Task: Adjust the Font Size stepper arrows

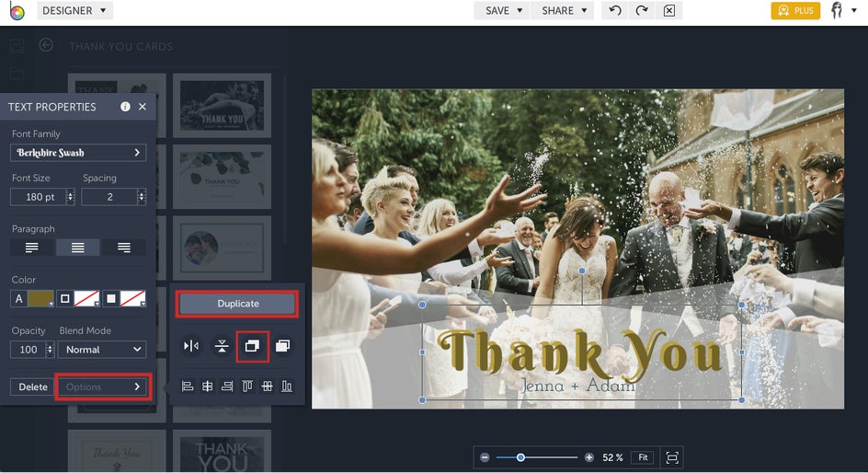Action: [x=70, y=197]
